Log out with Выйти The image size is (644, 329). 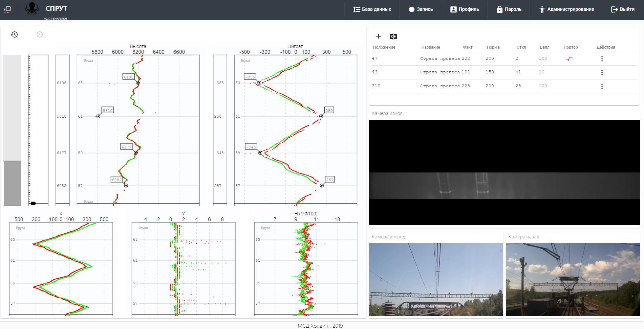click(623, 9)
